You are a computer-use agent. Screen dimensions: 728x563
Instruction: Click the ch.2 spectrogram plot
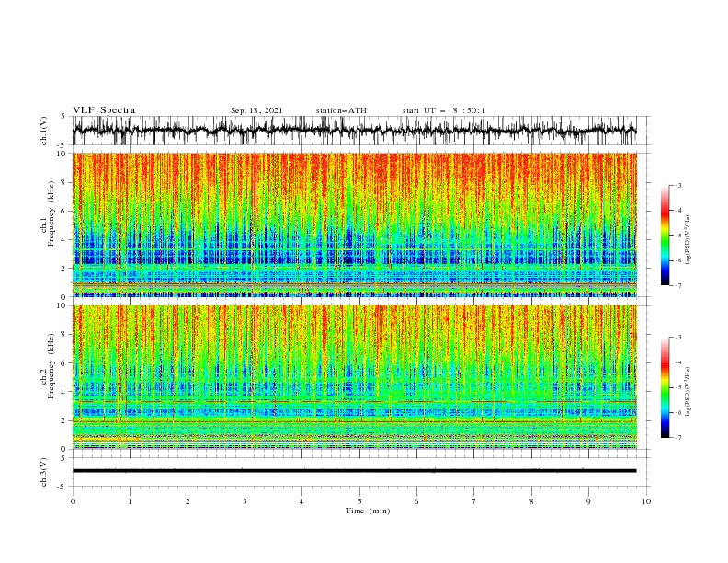coord(354,377)
